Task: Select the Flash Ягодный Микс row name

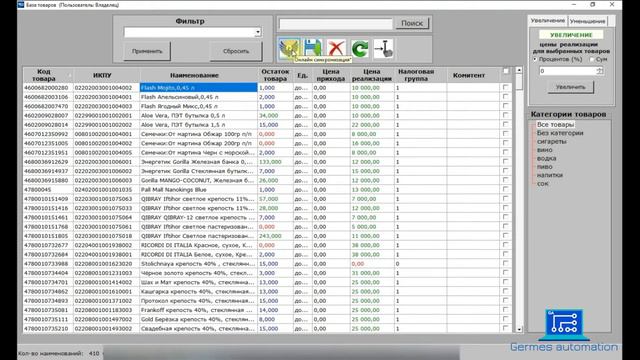Action: 198,106
